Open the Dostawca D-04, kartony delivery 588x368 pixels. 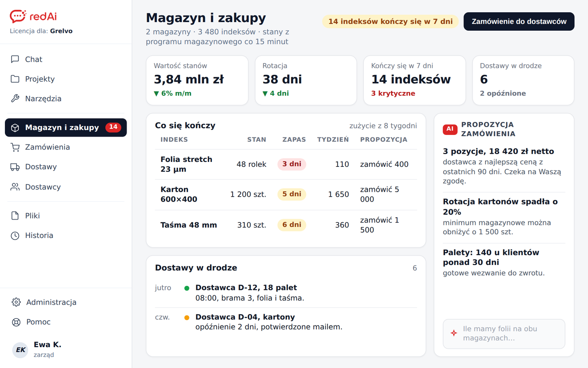286,322
